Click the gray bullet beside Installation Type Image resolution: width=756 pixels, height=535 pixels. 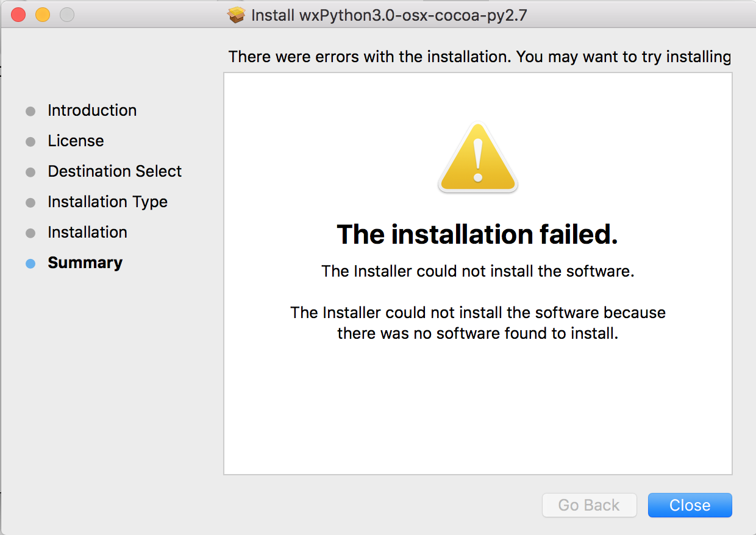coord(30,203)
